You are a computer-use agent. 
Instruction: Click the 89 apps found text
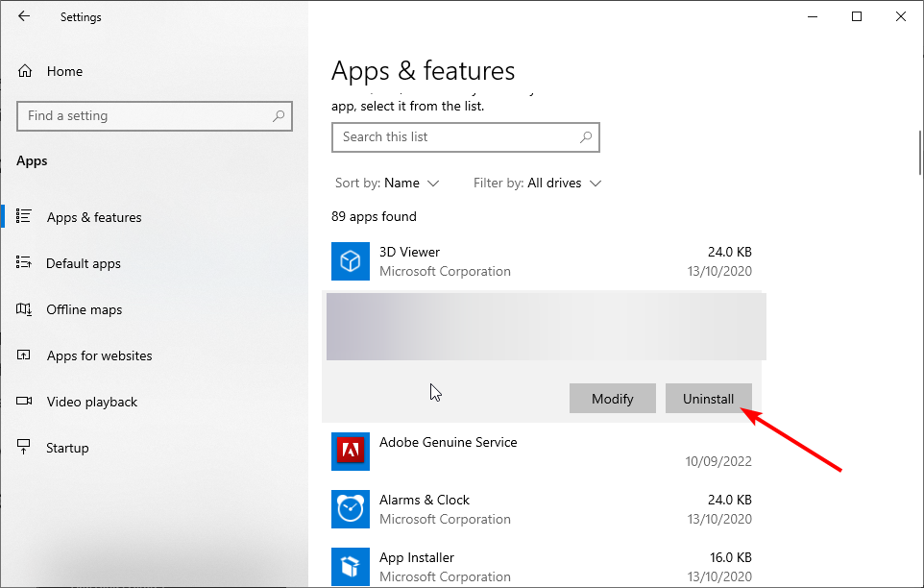point(374,217)
